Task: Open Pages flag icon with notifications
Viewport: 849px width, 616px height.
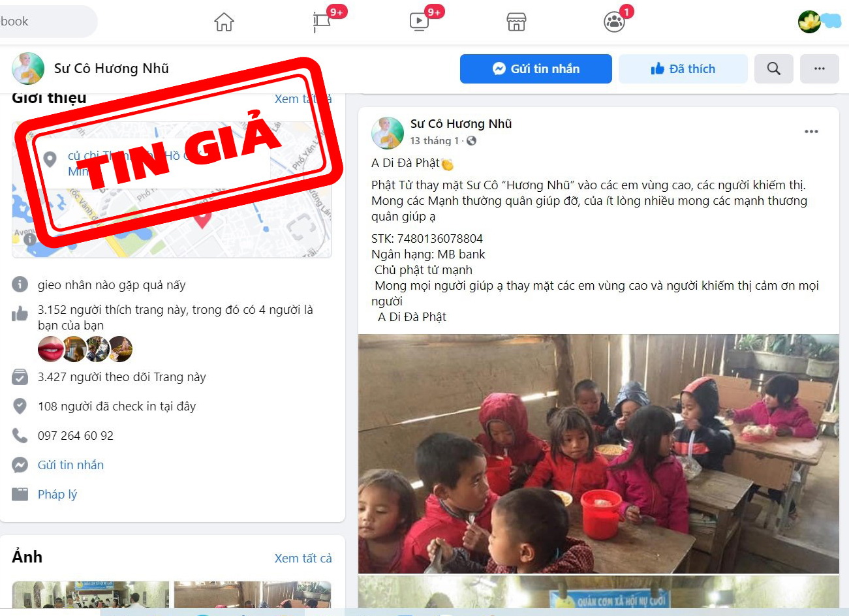Action: coord(322,22)
